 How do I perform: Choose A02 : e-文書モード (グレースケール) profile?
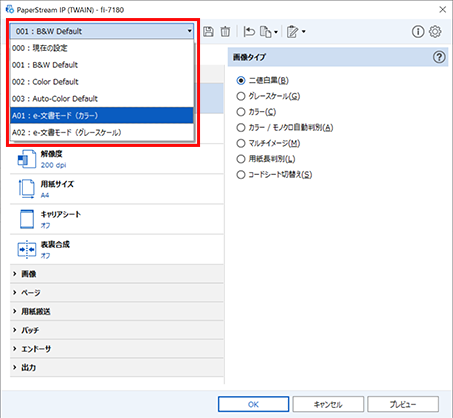pos(102,133)
